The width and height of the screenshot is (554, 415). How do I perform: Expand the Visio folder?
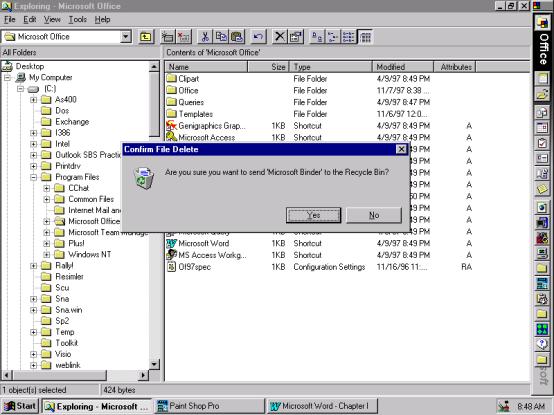click(34, 354)
